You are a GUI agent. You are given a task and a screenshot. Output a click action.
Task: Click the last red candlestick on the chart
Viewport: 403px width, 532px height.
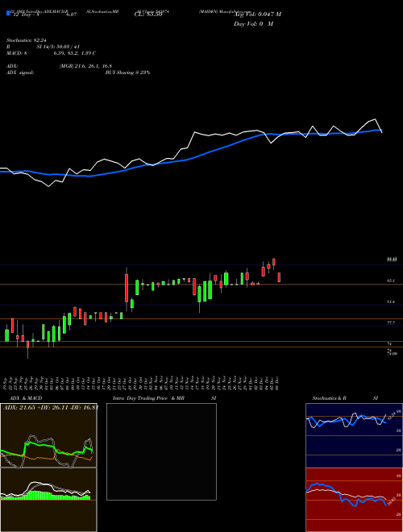pos(279,276)
